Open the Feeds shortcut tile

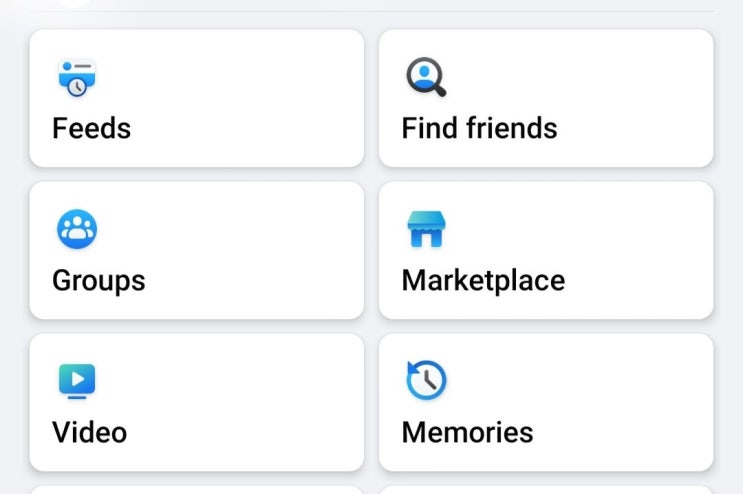(197, 98)
